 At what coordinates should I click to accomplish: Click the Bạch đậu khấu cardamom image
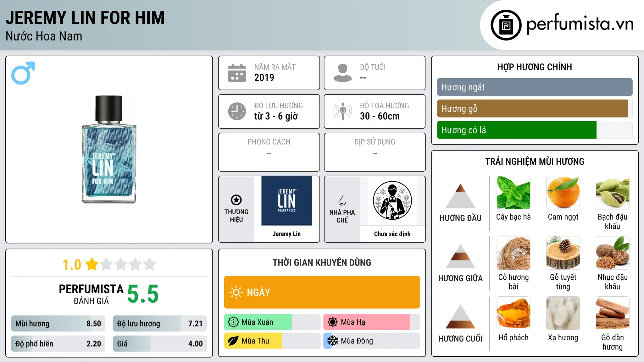click(x=613, y=193)
